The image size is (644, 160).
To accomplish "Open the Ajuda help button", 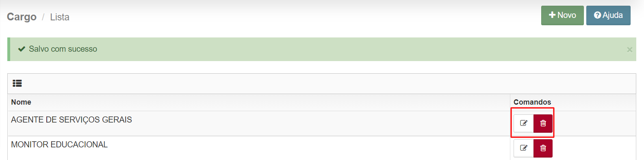I will point(608,15).
